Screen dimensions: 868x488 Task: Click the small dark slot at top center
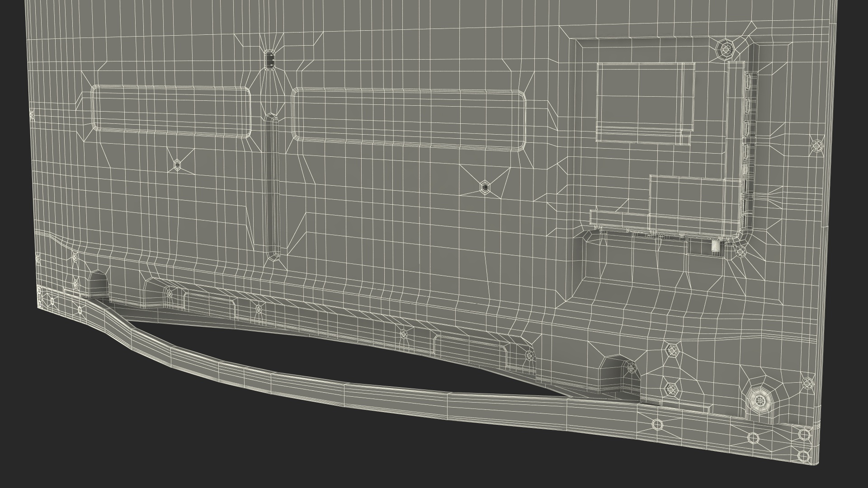coord(269,60)
